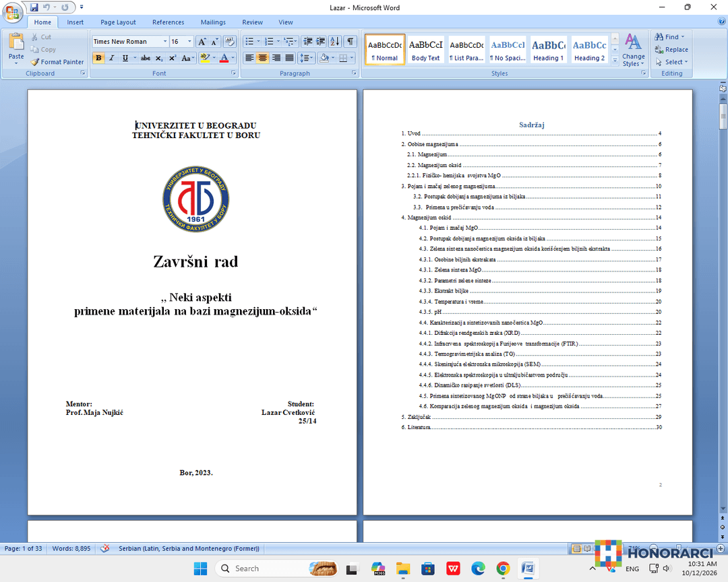This screenshot has height=582, width=728.
Task: Open the font name dropdown
Action: coord(165,42)
